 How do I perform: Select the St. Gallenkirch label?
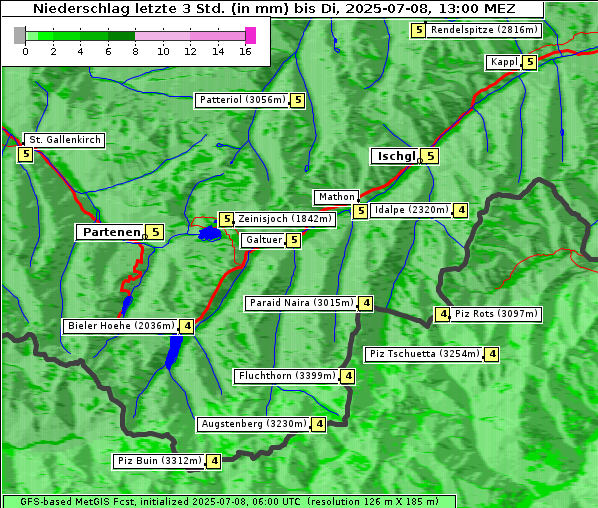[64, 140]
